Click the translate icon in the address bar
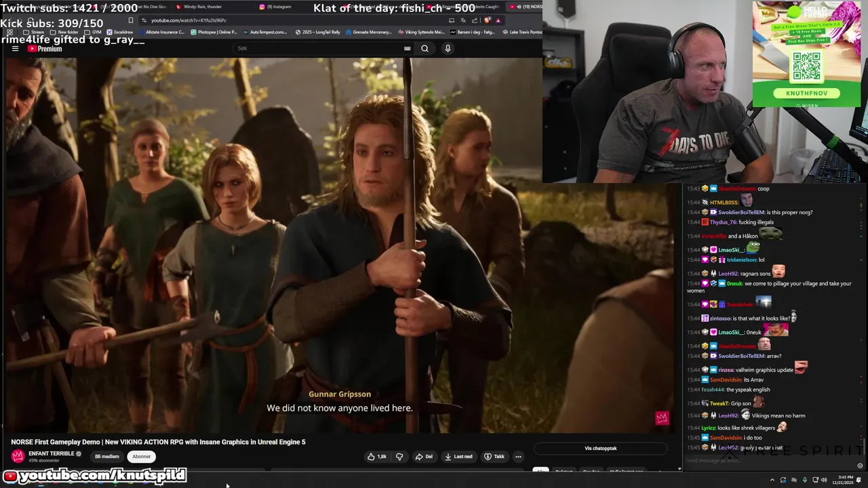 pos(462,20)
